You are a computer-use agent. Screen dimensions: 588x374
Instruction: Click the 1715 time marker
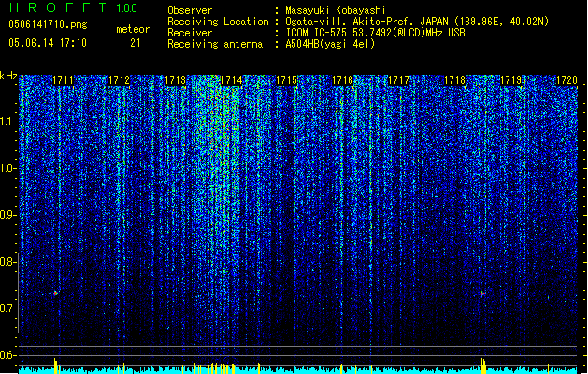click(x=287, y=80)
